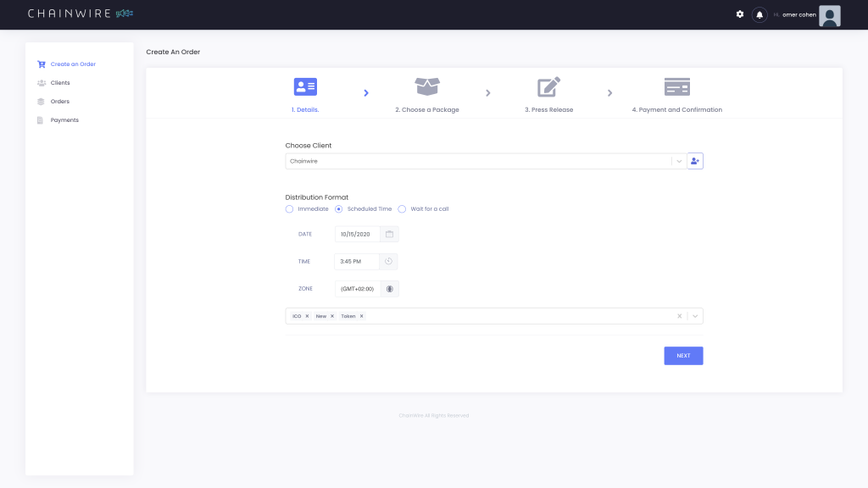Open the notifications bell
The width and height of the screenshot is (868, 488).
click(759, 14)
